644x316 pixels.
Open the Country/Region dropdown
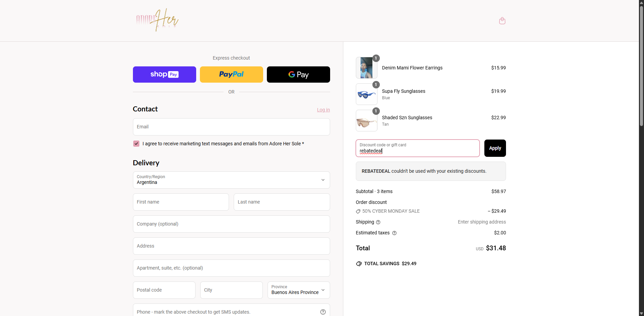(x=231, y=180)
